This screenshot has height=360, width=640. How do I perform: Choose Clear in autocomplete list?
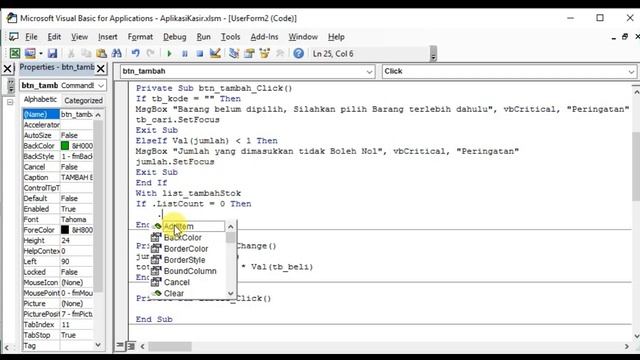pyautogui.click(x=188, y=293)
